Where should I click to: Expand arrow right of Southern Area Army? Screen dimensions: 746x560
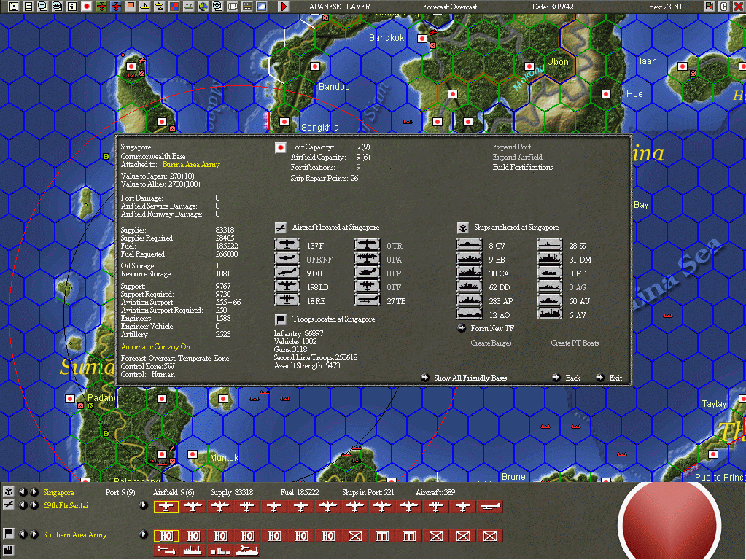(x=143, y=534)
